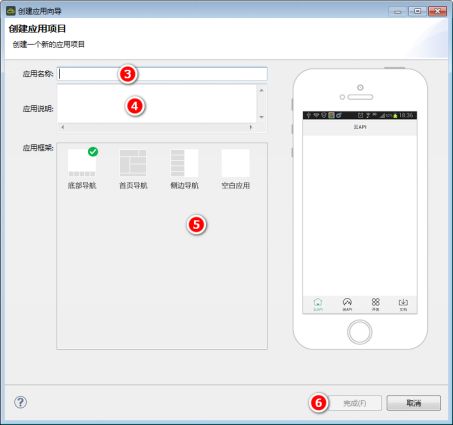Viewport: 453px width, 425px height.
Task: Select the 空白应用 framework template
Action: (x=236, y=169)
